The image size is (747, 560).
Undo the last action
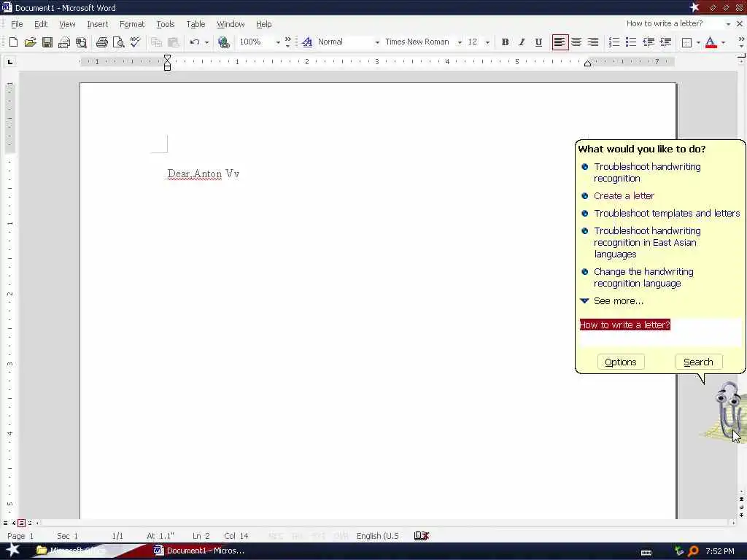[x=194, y=42]
